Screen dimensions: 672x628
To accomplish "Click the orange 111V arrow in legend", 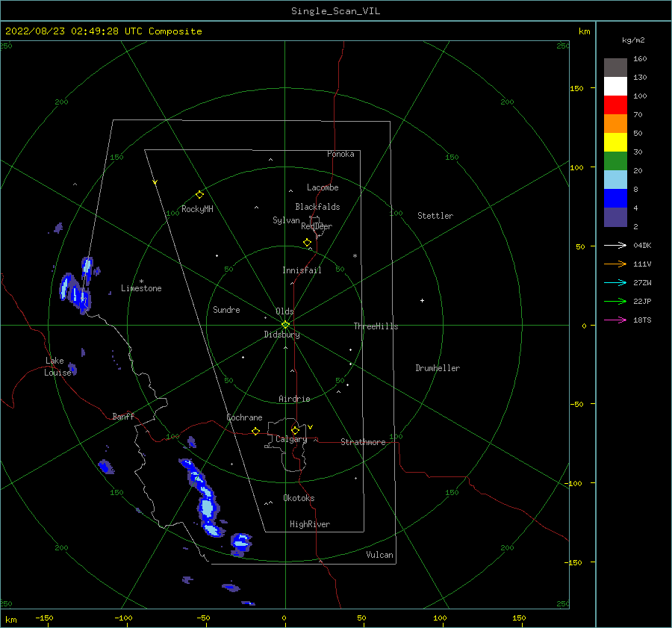I will point(615,264).
